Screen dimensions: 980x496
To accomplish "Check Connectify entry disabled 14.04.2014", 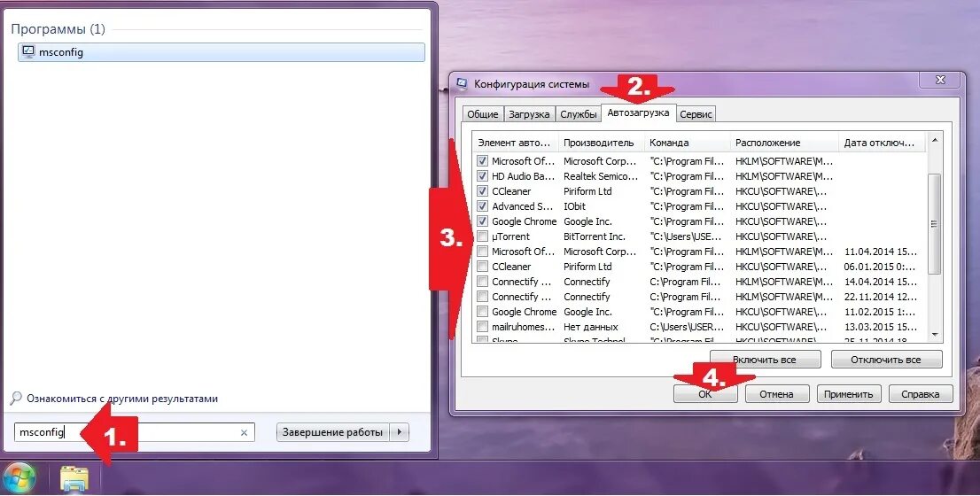I will 482,282.
